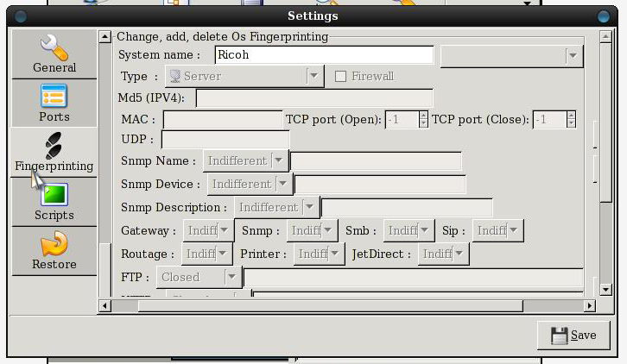Click the outer vertical scrollbar up arrow
627x364 pixels.
[x=605, y=37]
